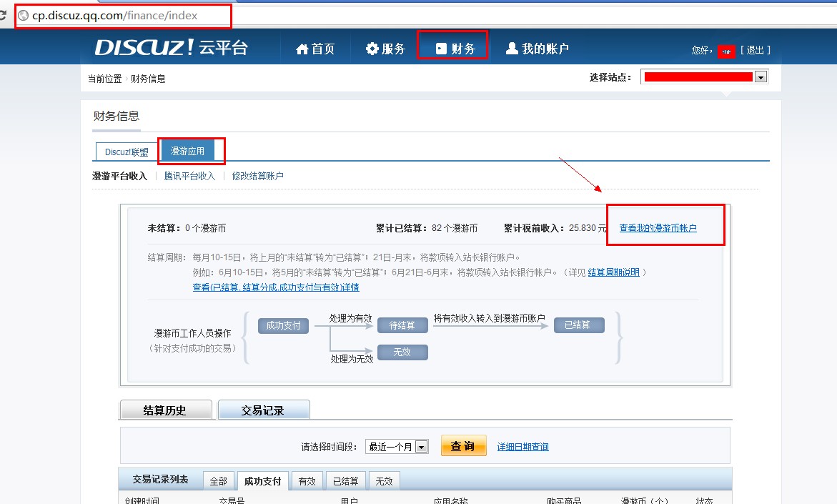Open the 我的账户 menu item

click(537, 49)
